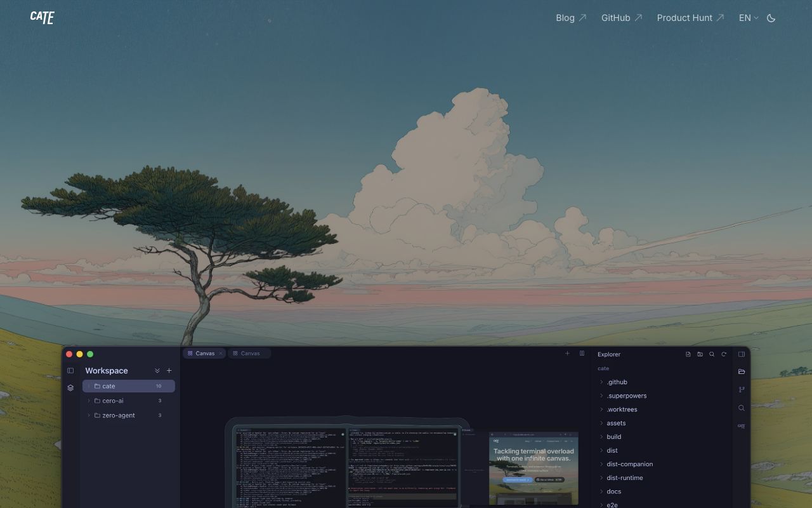Expand the .superpowers folder
Image resolution: width=812 pixels, height=508 pixels.
pyautogui.click(x=601, y=396)
